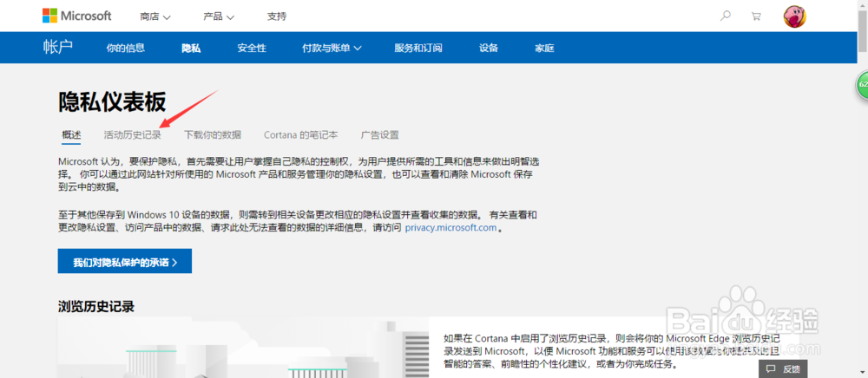Expand the 付款与账单 dropdown

tap(332, 48)
